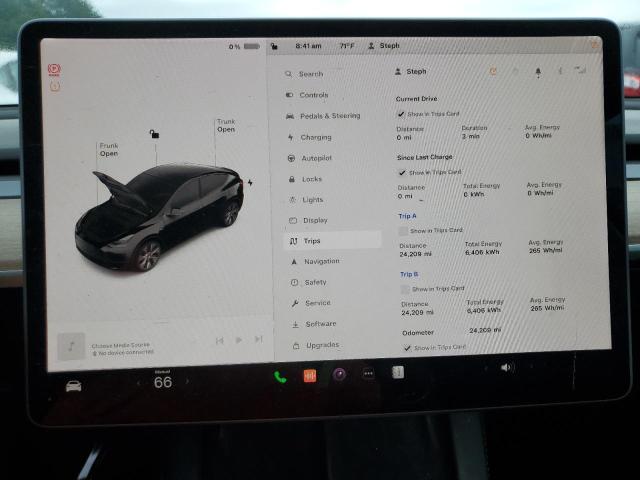Tap the Steph profile in top status bar
This screenshot has height=480, width=640.
coord(384,46)
